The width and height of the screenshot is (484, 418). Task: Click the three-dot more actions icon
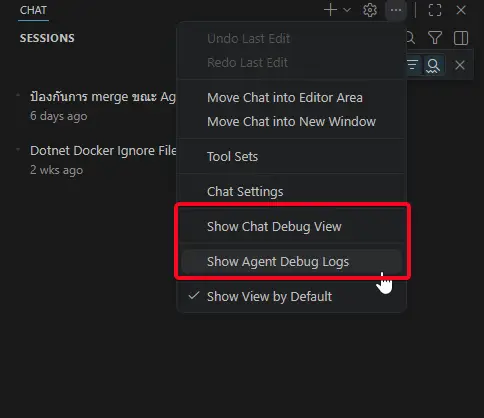[x=396, y=10]
